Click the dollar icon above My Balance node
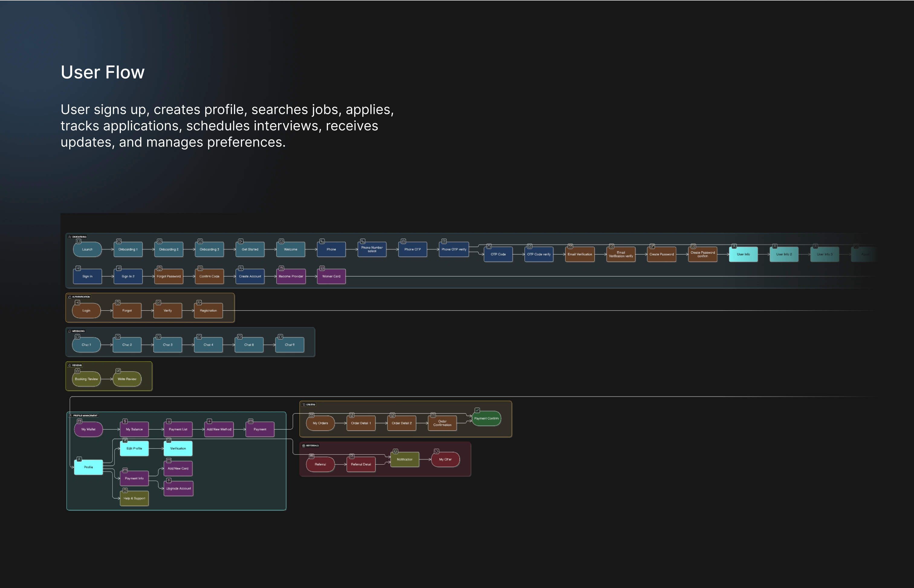Image resolution: width=914 pixels, height=588 pixels. click(x=125, y=421)
